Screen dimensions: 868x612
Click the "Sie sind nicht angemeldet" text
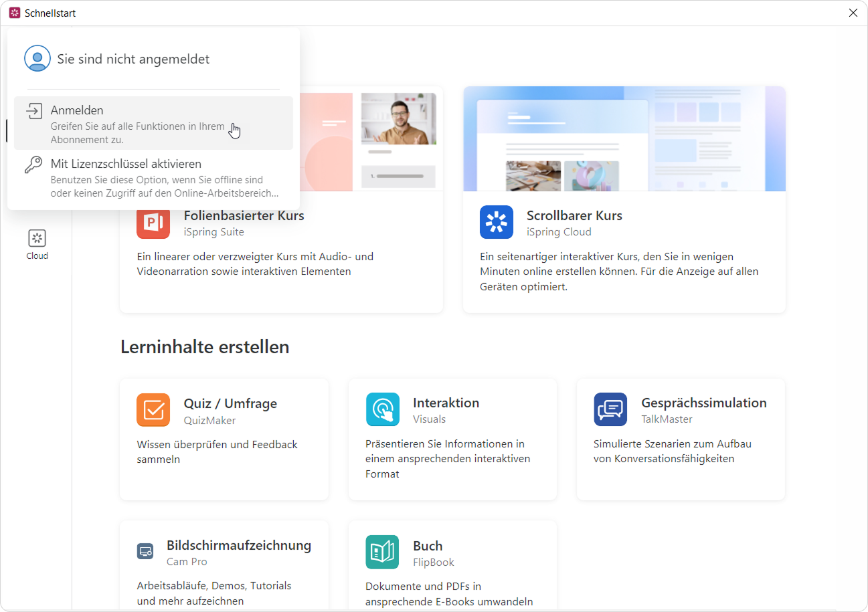pyautogui.click(x=133, y=59)
